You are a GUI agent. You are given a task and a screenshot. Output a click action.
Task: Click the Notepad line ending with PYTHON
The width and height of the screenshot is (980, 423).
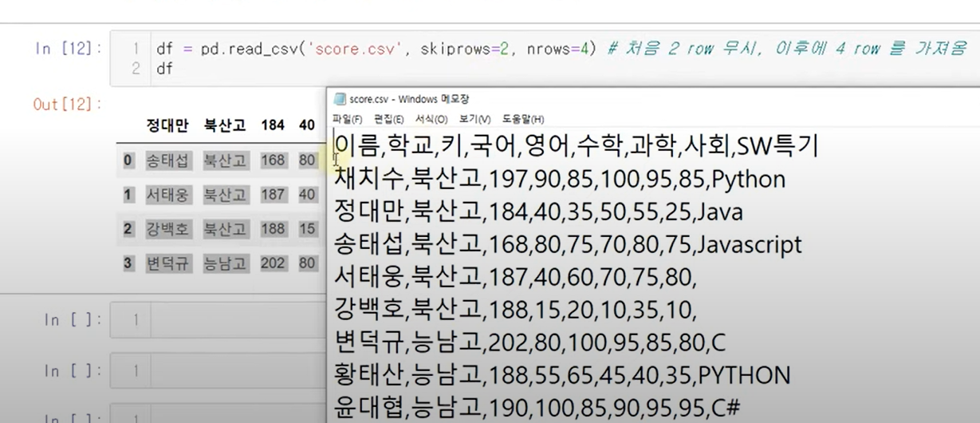(562, 375)
